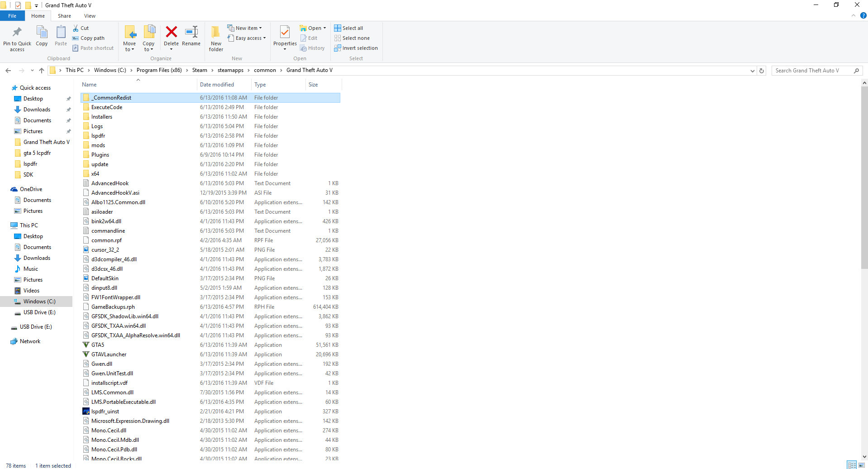
Task: Switch to the Home ribbon tab
Action: pos(38,16)
